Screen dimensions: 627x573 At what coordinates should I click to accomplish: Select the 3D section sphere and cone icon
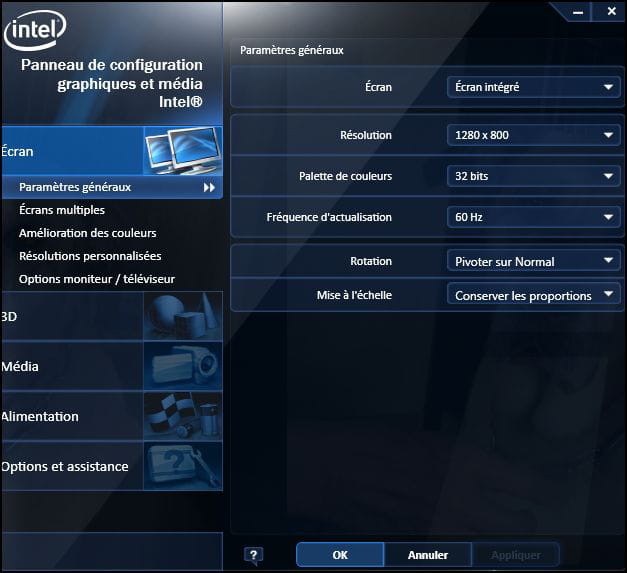183,316
